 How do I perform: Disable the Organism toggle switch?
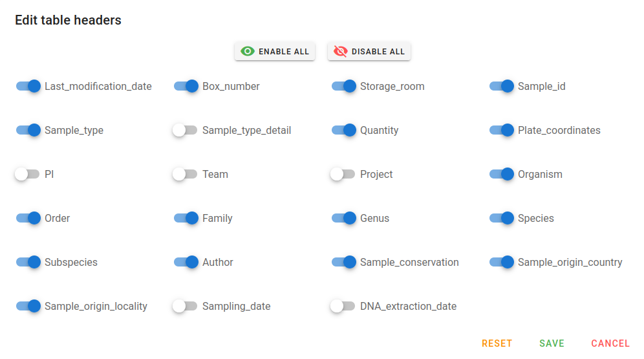502,174
